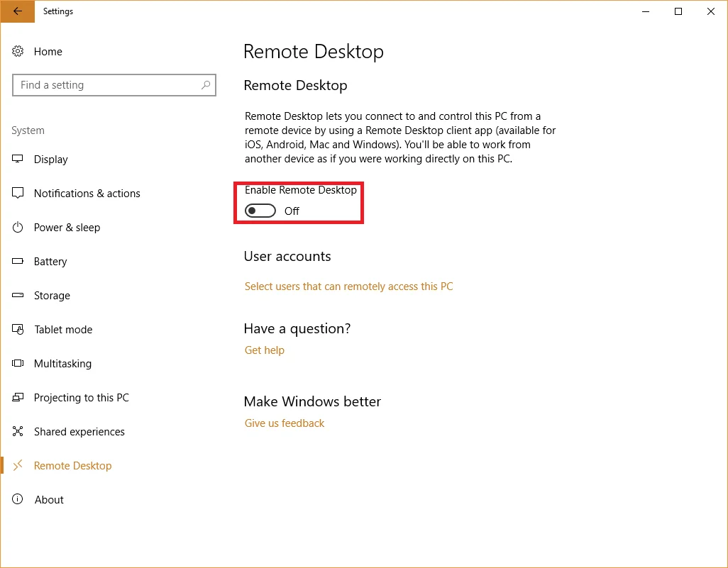Select Remote Desktop in sidebar
The image size is (728, 568).
click(72, 466)
